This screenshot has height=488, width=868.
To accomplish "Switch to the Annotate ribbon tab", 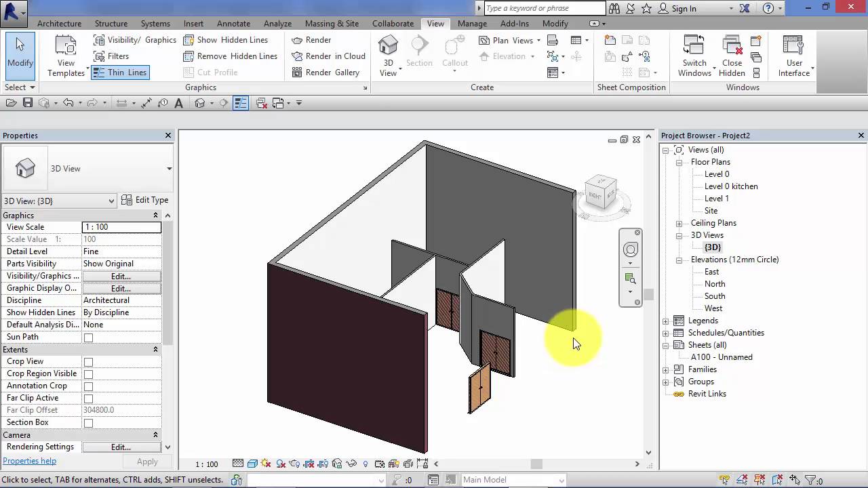I will click(x=233, y=23).
